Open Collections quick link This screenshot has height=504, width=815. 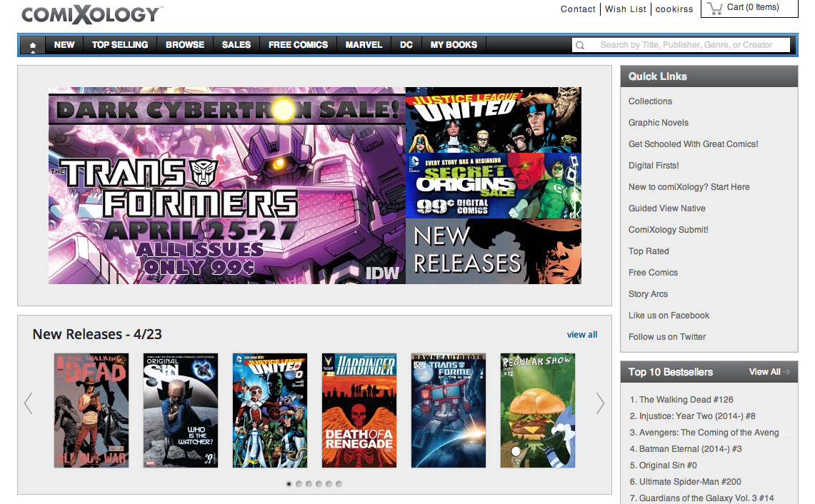650,101
